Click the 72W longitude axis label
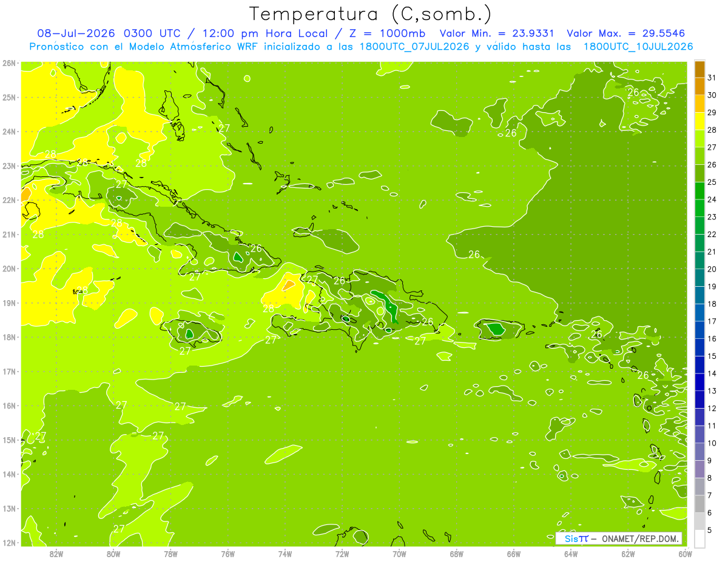Viewport: 728px width, 562px height. click(x=342, y=554)
